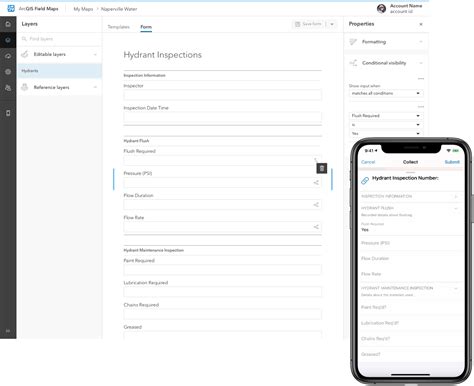Click the account avatar icon

[381, 9]
